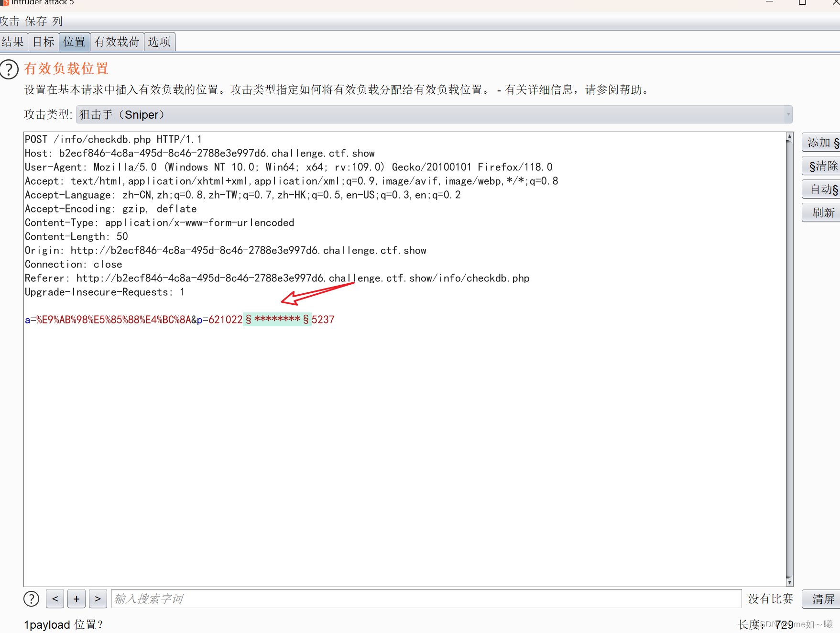Click the Accept-Encoding: gzip, deflate line

click(x=111, y=209)
